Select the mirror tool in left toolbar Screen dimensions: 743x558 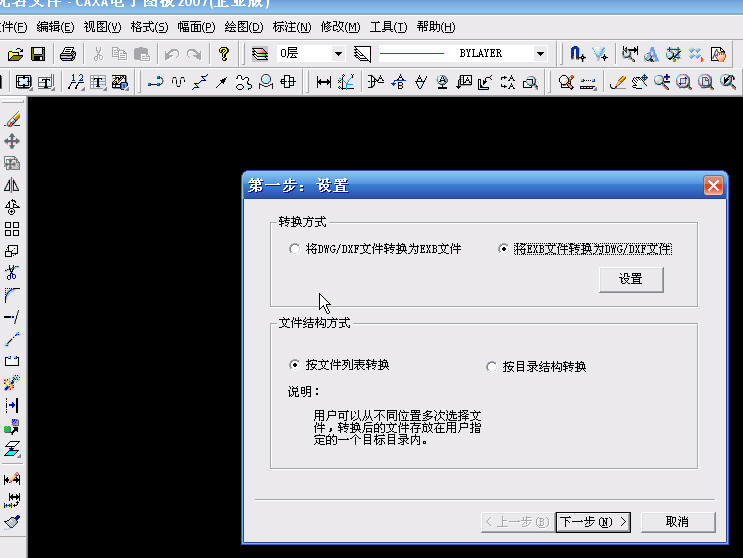coord(12,185)
